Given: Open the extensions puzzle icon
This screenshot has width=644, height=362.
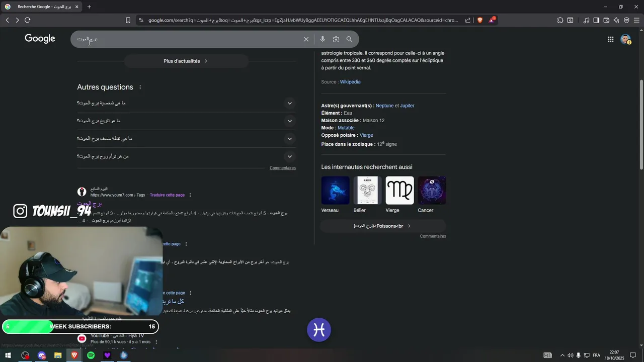Looking at the screenshot, I should tap(560, 20).
